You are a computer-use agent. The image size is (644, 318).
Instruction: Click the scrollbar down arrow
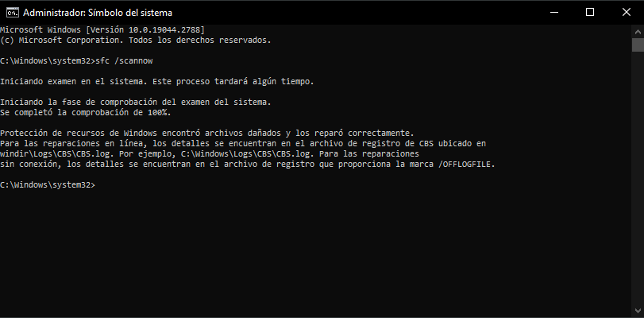coord(638,311)
